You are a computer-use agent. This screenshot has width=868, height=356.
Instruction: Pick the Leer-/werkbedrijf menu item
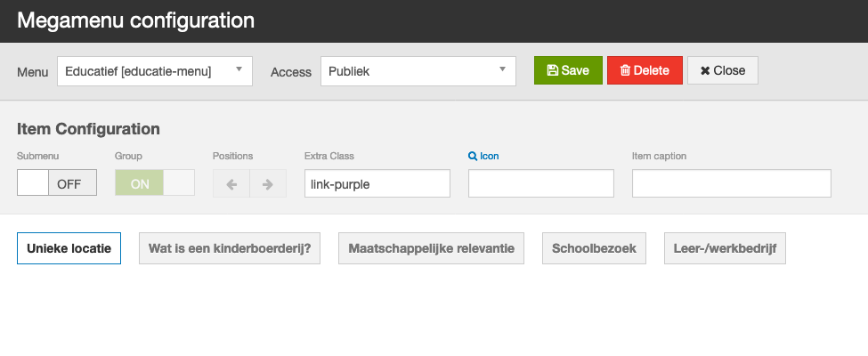coord(724,248)
